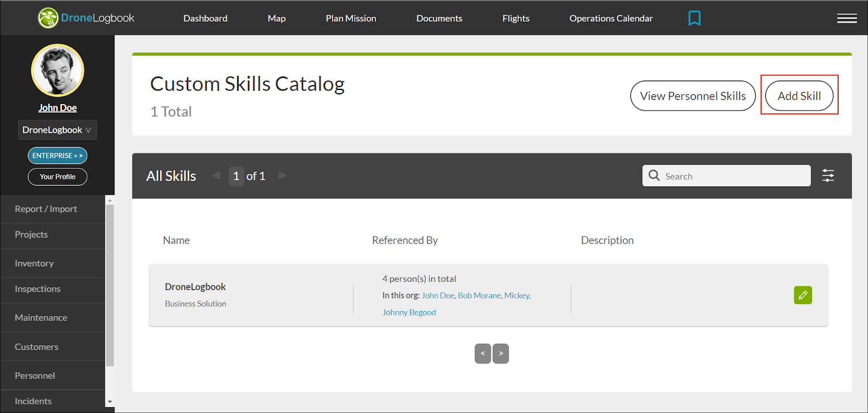Click View Personnel Skills button
The image size is (868, 413).
pos(693,96)
